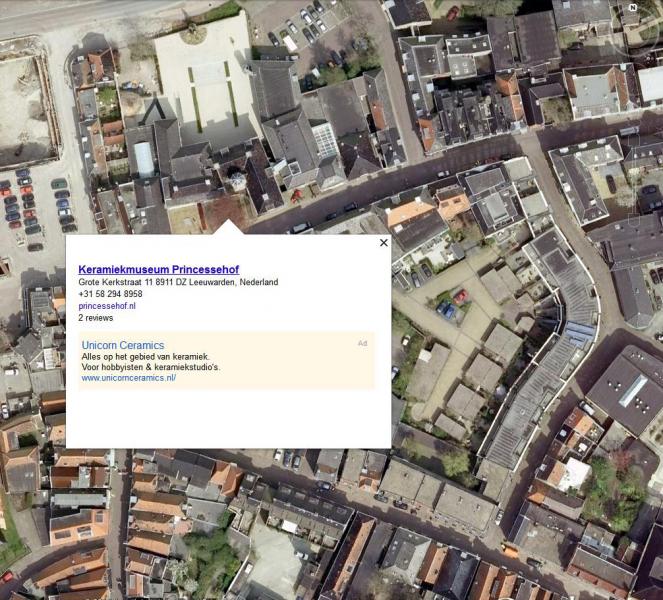Click the balloon's pointer tip on the map
This screenshot has height=600, width=663.
tap(228, 222)
